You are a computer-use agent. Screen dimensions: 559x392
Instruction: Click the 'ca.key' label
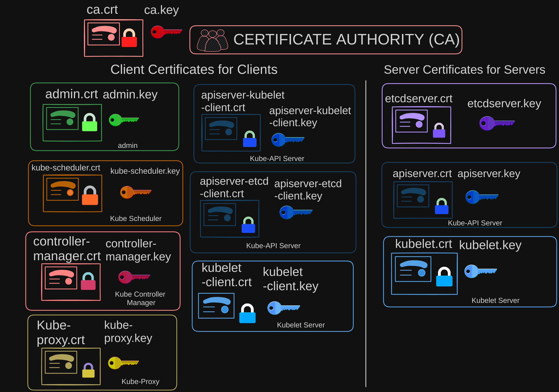click(161, 10)
